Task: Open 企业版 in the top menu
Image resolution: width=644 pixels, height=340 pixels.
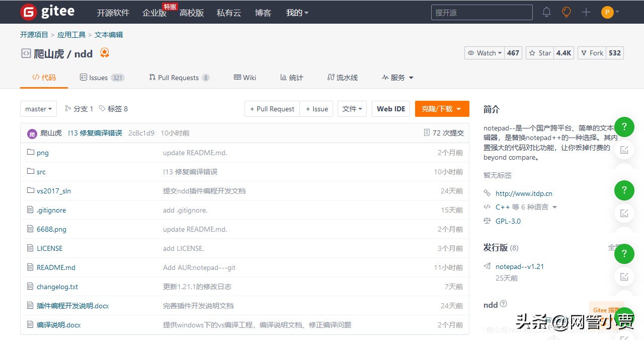Action: [x=154, y=13]
